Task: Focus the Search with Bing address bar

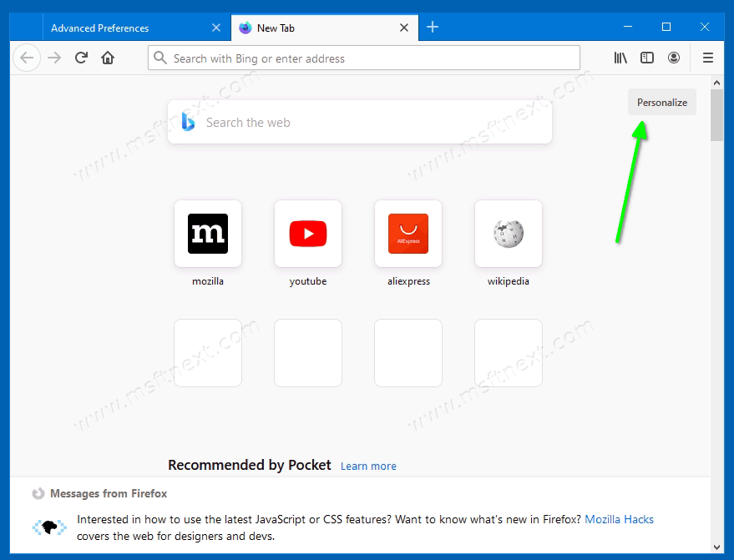Action: pos(364,58)
